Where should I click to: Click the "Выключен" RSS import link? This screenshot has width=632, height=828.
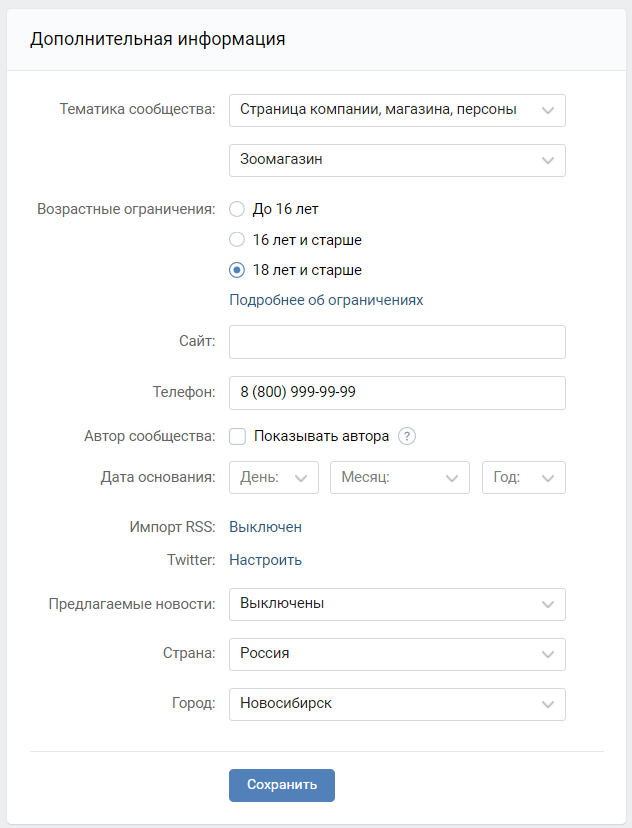[266, 527]
